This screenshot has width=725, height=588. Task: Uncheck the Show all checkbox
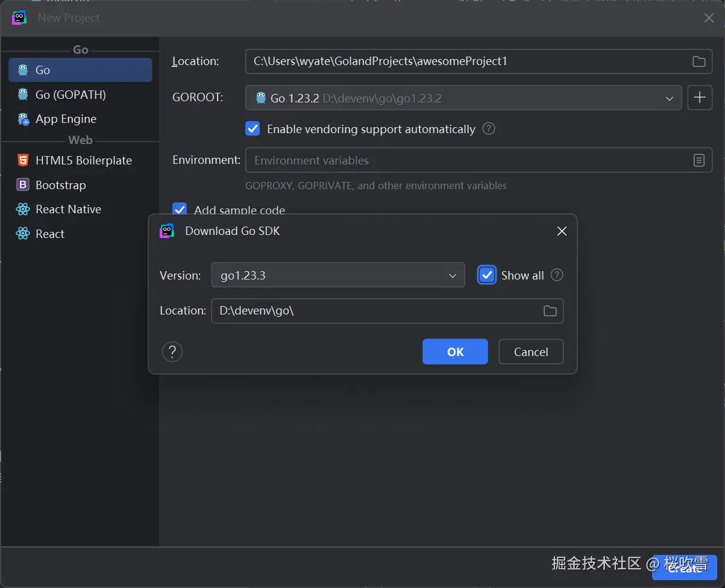[x=487, y=275]
